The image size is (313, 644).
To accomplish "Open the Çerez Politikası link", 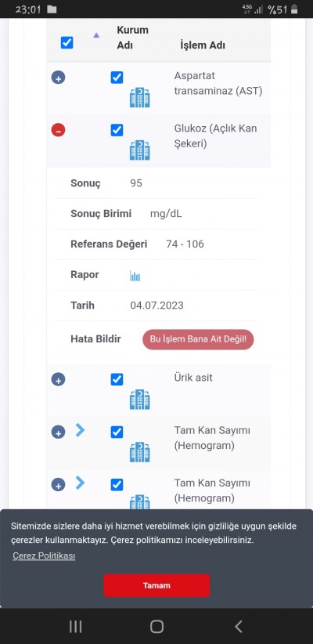I will pos(44,555).
